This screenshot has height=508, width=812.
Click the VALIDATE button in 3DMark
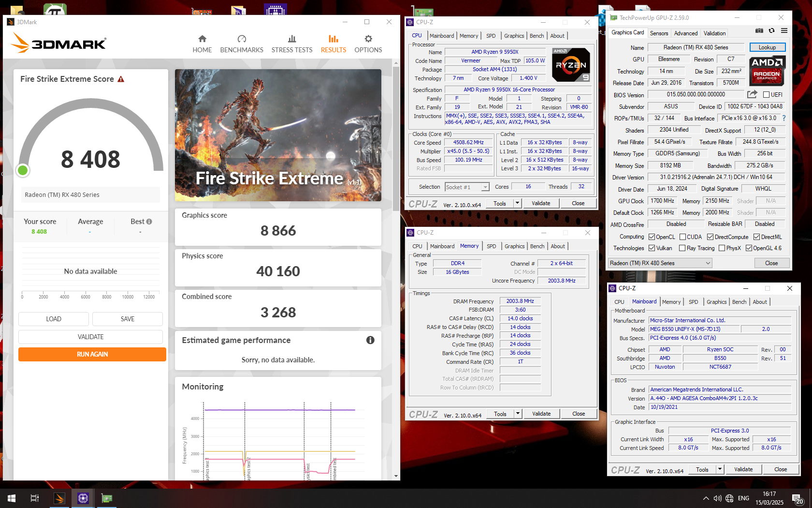click(x=90, y=337)
